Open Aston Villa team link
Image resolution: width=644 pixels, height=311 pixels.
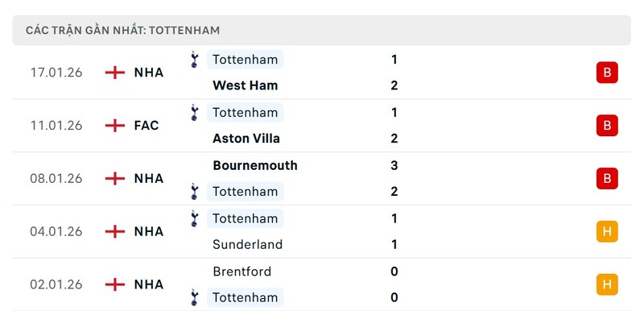point(246,139)
